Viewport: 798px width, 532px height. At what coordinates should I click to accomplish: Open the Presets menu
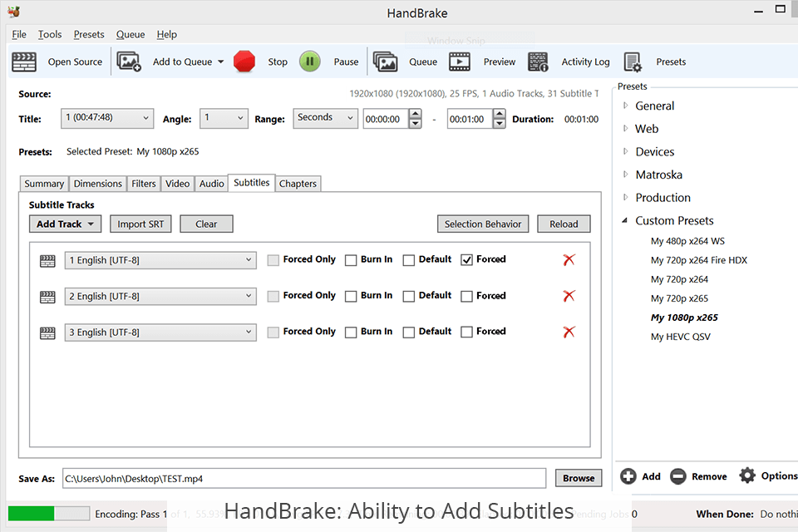point(89,34)
